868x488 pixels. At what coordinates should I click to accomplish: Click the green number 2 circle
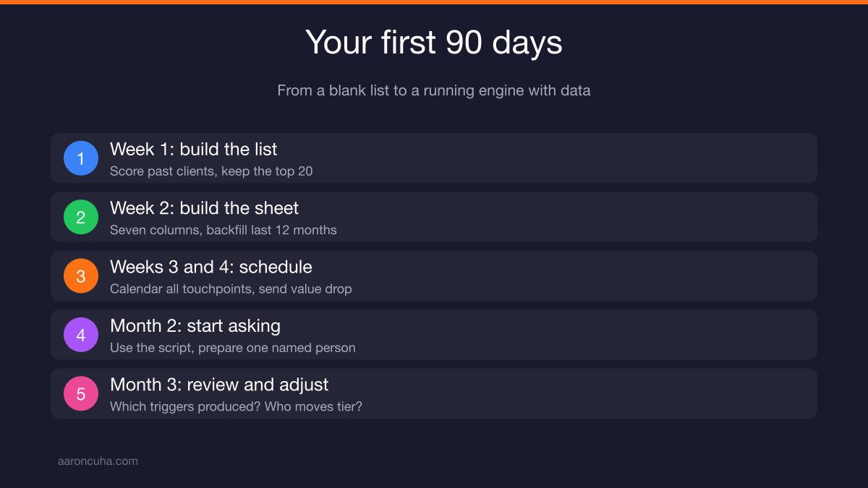81,217
